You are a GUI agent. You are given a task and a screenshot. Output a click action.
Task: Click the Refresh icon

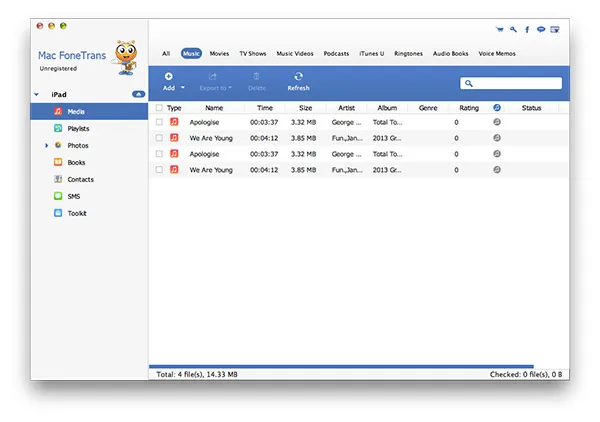tap(298, 77)
